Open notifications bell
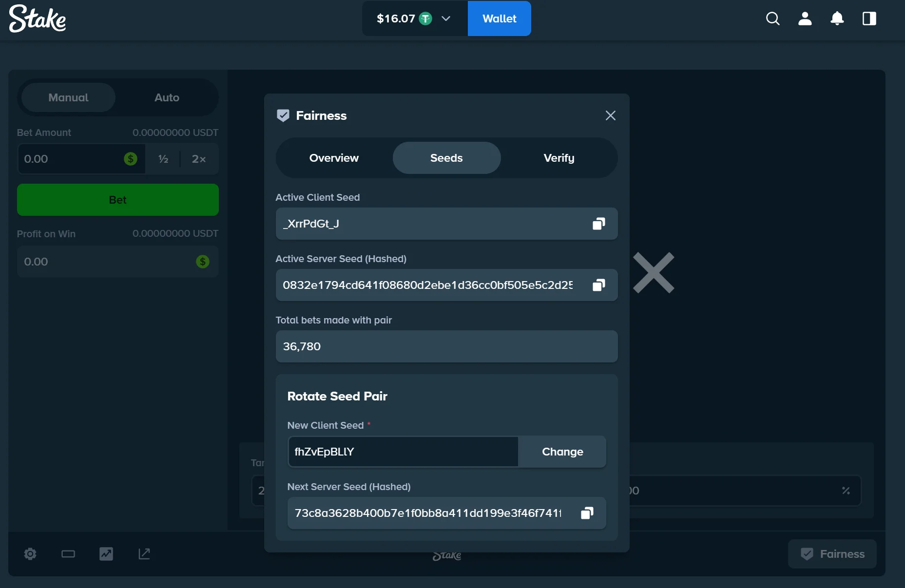Image resolution: width=905 pixels, height=588 pixels. point(837,19)
